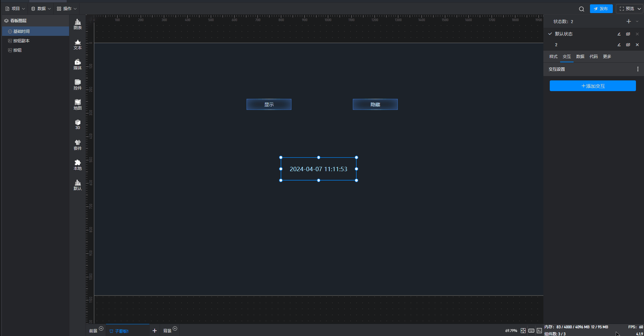Add a new state with plus icon
Image resolution: width=644 pixels, height=336 pixels.
point(629,21)
